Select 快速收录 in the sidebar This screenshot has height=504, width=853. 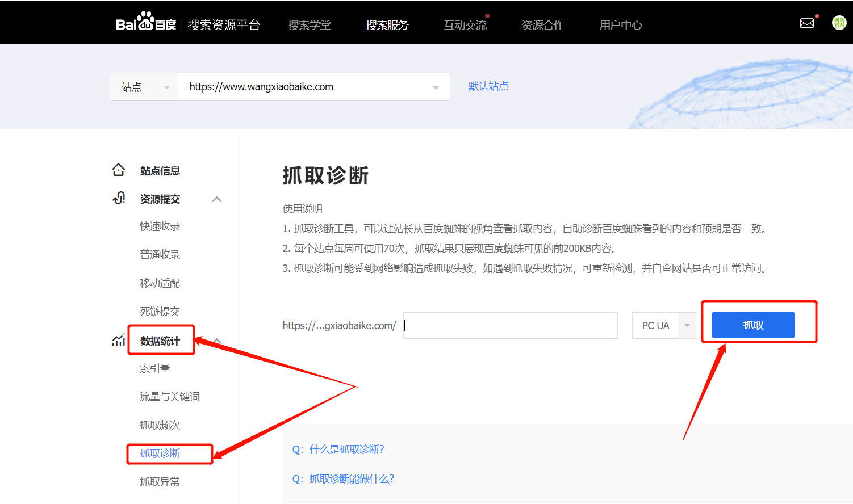pos(160,226)
